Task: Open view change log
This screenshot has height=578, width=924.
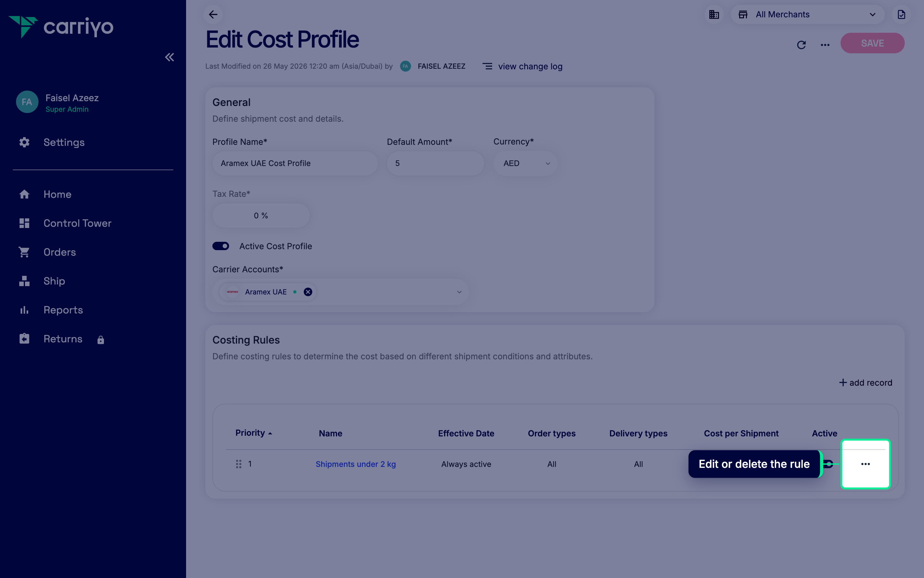Action: [530, 66]
